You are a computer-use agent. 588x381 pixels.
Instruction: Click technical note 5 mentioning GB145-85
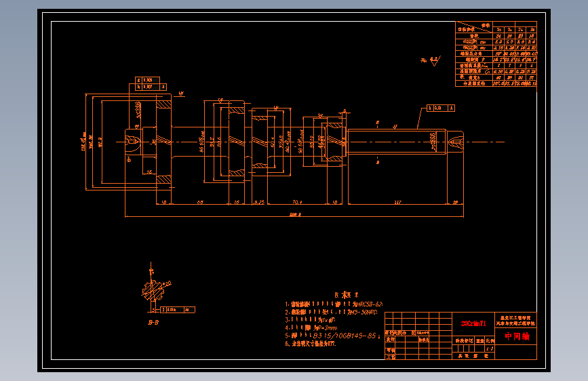(x=332, y=336)
